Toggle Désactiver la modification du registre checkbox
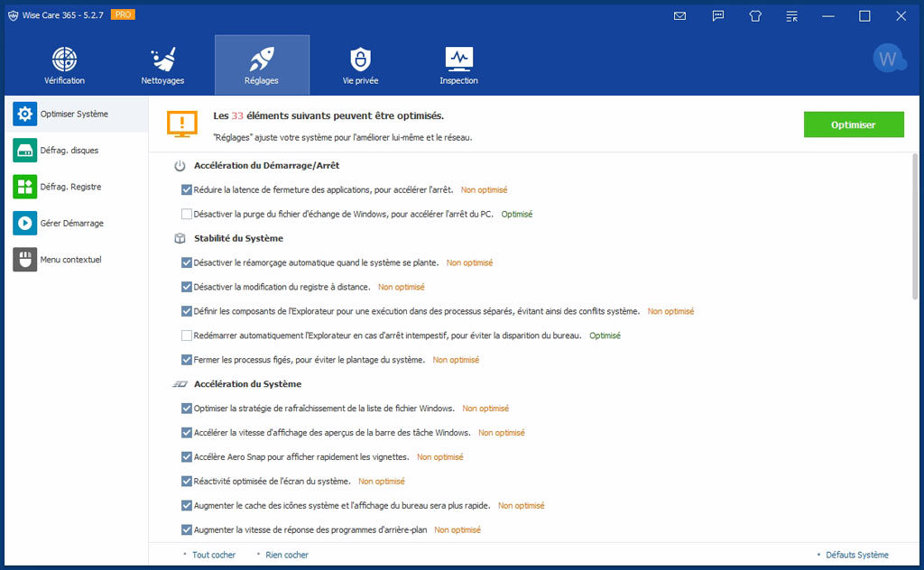The width and height of the screenshot is (924, 570). [186, 287]
